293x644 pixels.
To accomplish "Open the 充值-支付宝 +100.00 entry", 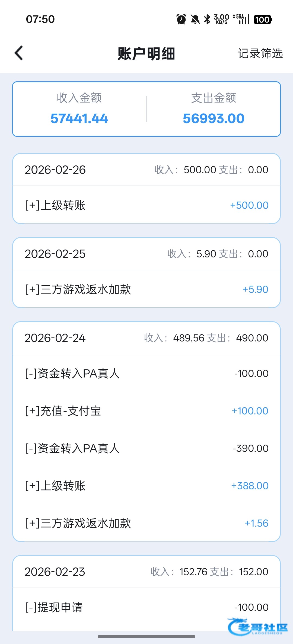I will point(146,411).
